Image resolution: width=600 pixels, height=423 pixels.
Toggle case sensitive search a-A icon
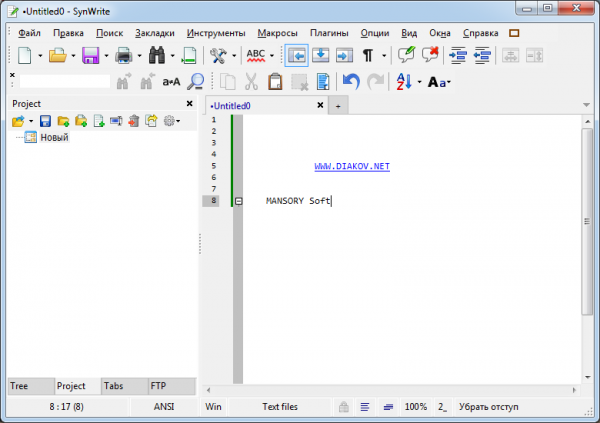(x=171, y=82)
